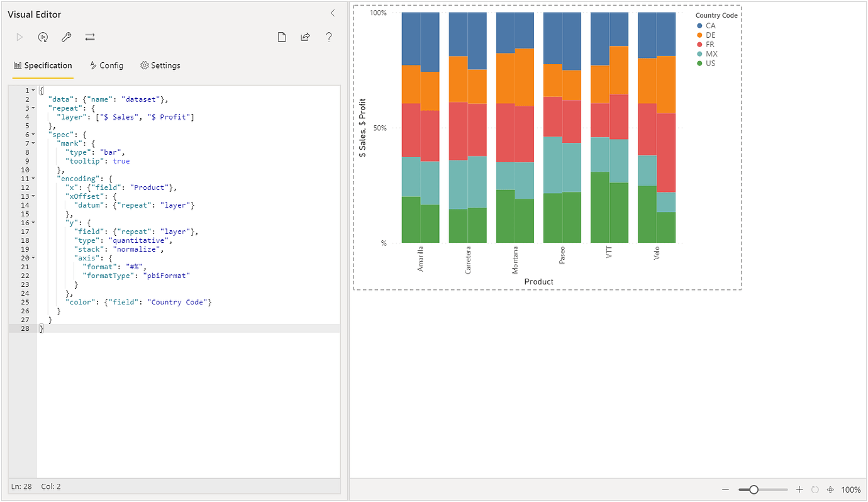Zoom in with the plus button
868x502 pixels.
799,489
